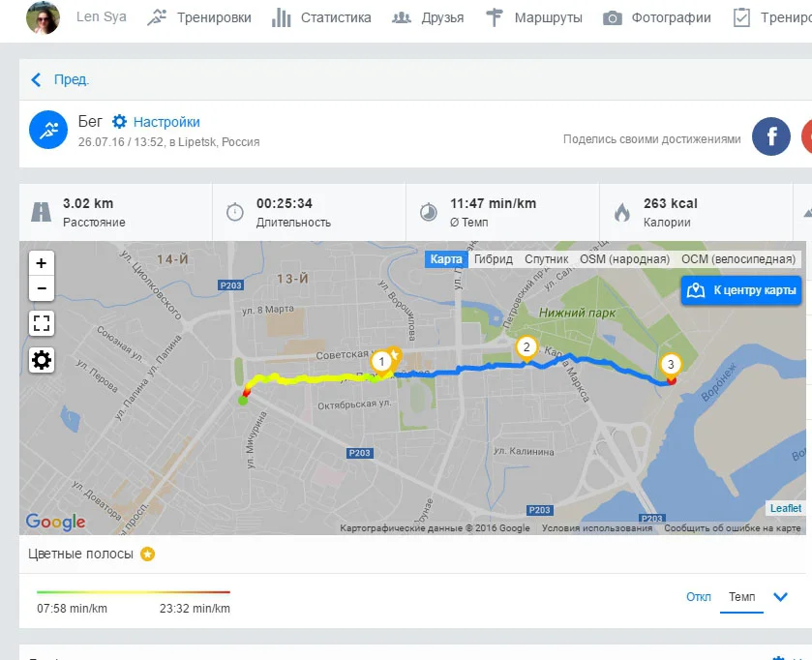This screenshot has height=660, width=812.
Task: Click kilometer marker 3 on the route
Action: pyautogui.click(x=671, y=366)
